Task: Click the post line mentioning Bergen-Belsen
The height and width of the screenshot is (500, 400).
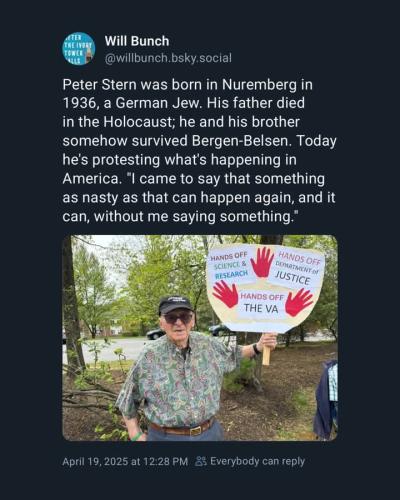Action: coord(199,141)
